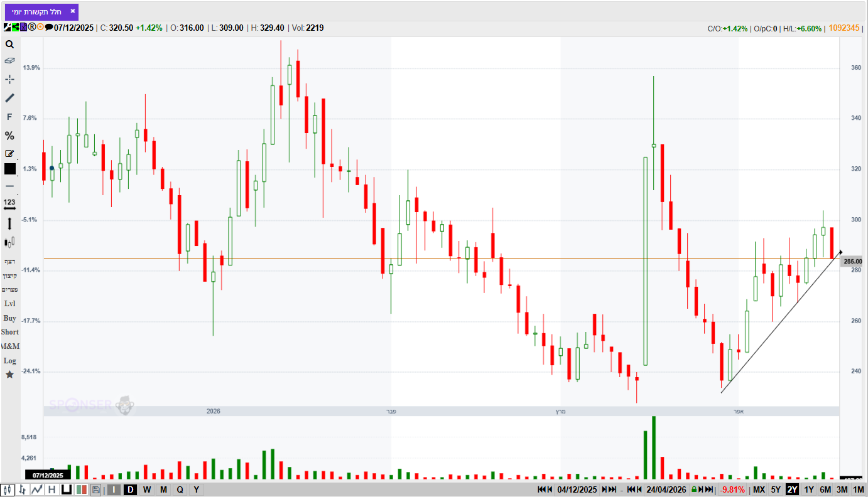Click the star favorite icon
This screenshot has height=497, width=868.
point(9,375)
